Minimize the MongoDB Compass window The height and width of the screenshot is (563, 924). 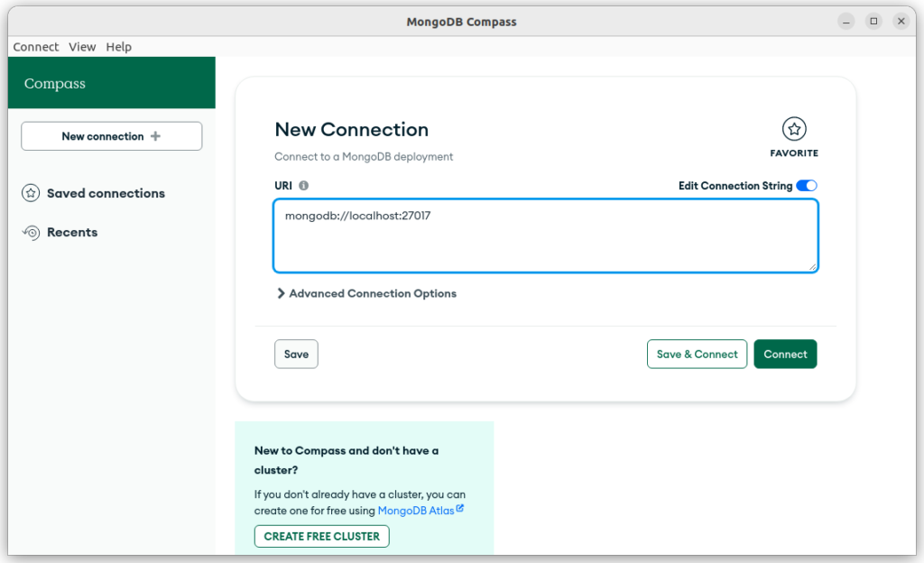point(846,22)
